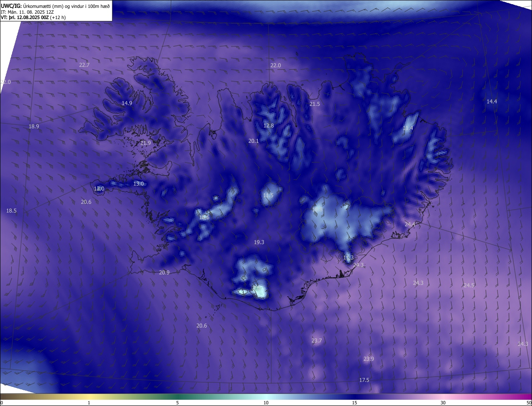This screenshot has width=532, height=406.
Task: Click the 11.5 value on the map
Action: (x=268, y=195)
